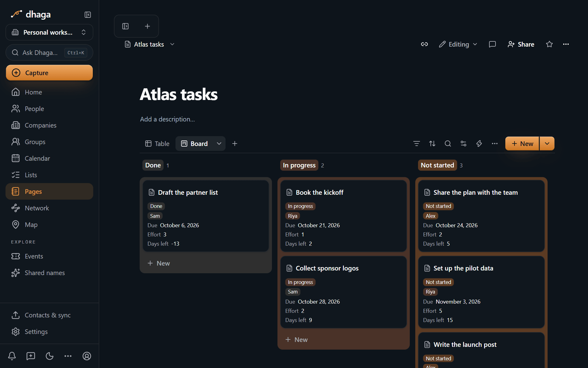Expand the Board view chevron
This screenshot has width=588, height=368.
(219, 144)
